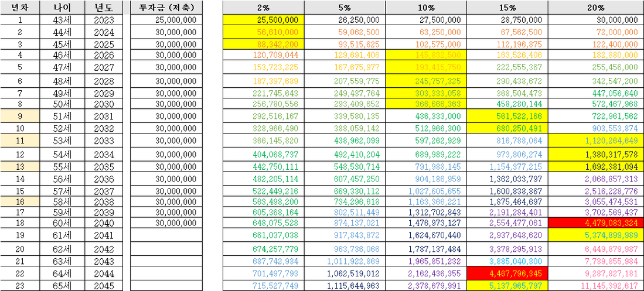Click yellow cell 145,832,500

[427, 55]
